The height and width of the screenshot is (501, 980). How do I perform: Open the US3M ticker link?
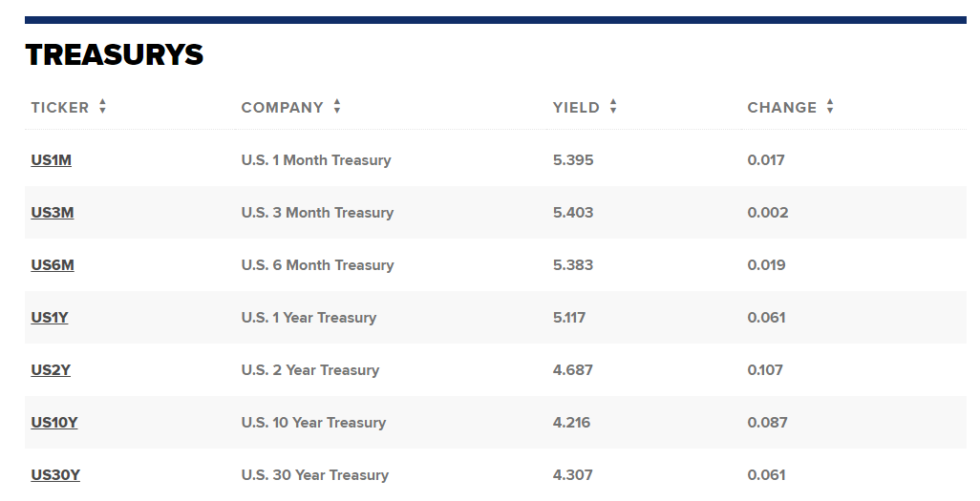coord(52,213)
